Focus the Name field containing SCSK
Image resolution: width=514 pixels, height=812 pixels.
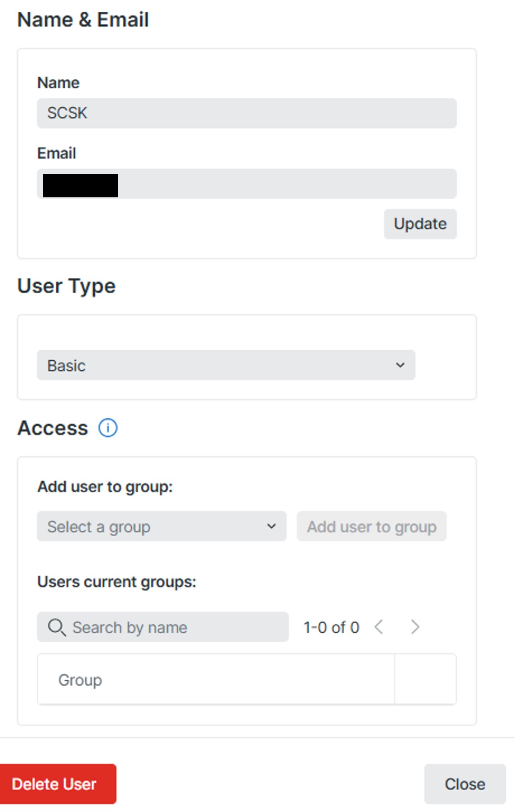[246, 113]
